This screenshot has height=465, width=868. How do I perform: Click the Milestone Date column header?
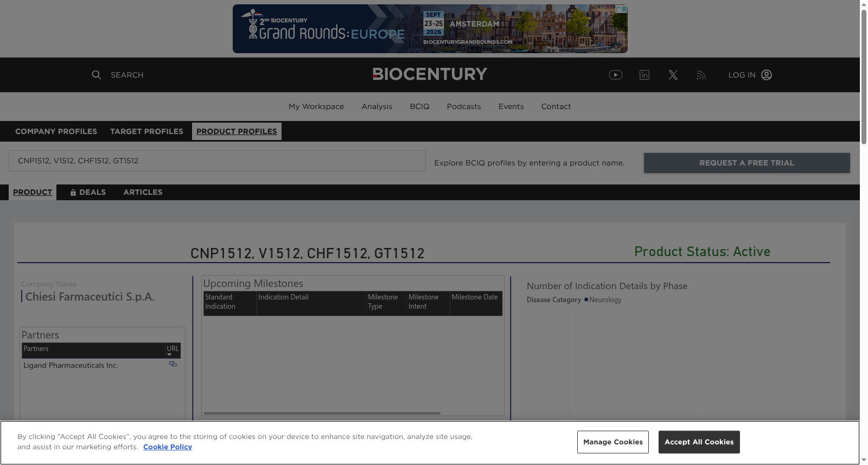click(x=476, y=303)
